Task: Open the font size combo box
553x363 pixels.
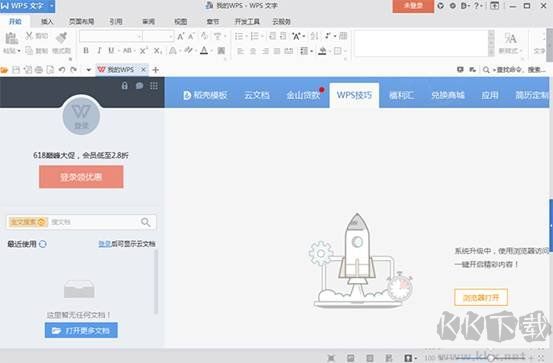Action: [x=158, y=36]
